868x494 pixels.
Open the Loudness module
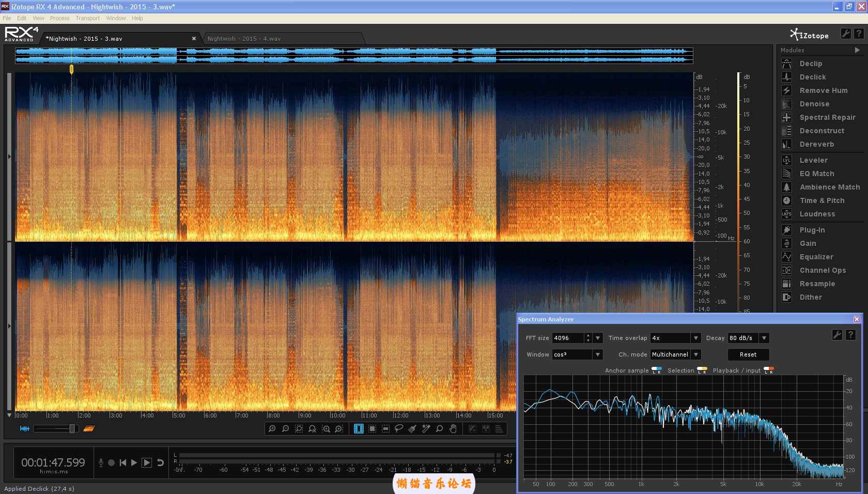[x=817, y=214]
